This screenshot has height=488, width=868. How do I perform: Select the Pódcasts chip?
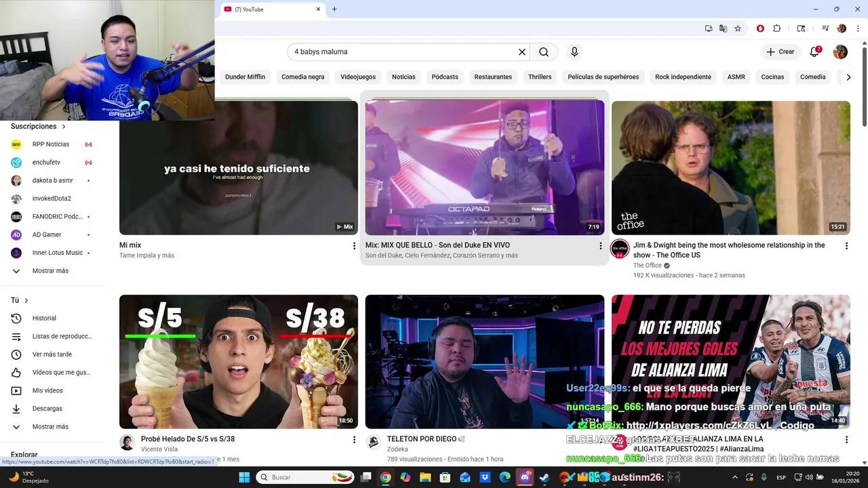[445, 77]
